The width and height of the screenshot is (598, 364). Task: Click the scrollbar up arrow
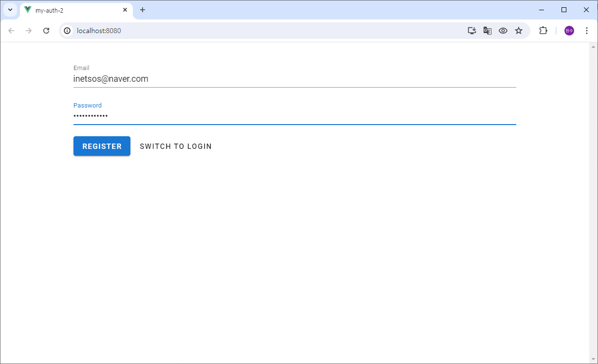[593, 47]
